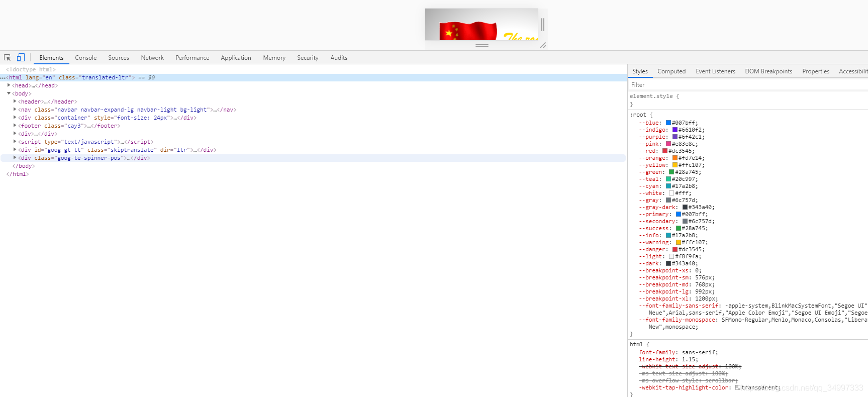Open the Performance tab

pos(192,58)
